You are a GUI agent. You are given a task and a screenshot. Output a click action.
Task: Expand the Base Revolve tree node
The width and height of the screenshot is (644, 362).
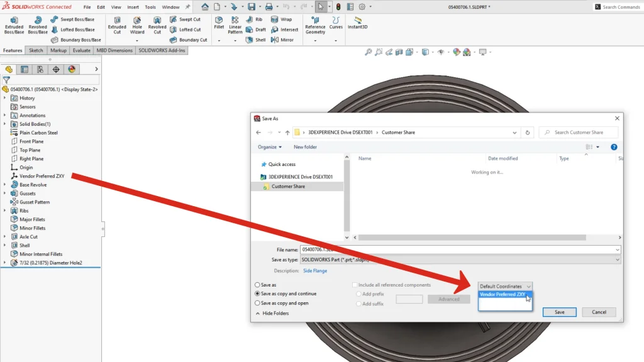5,185
